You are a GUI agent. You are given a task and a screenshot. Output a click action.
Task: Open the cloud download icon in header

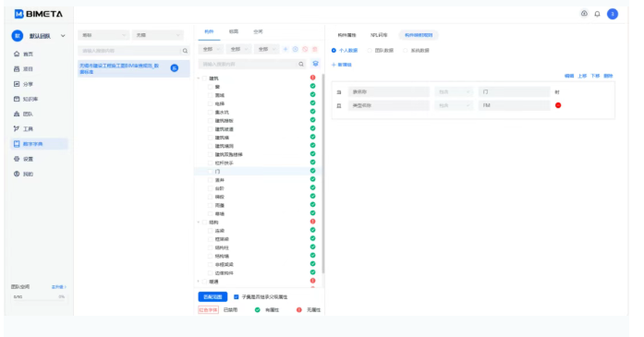[x=584, y=14]
